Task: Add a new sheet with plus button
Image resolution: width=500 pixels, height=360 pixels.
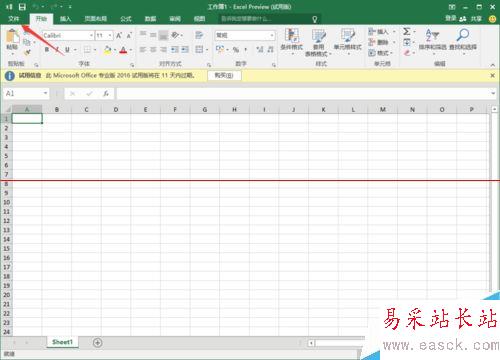Action: [x=97, y=342]
